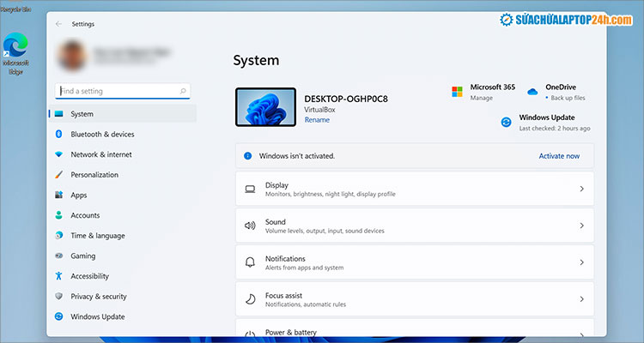Open Windows Update last checked status
The height and width of the screenshot is (343, 644).
[x=555, y=129]
